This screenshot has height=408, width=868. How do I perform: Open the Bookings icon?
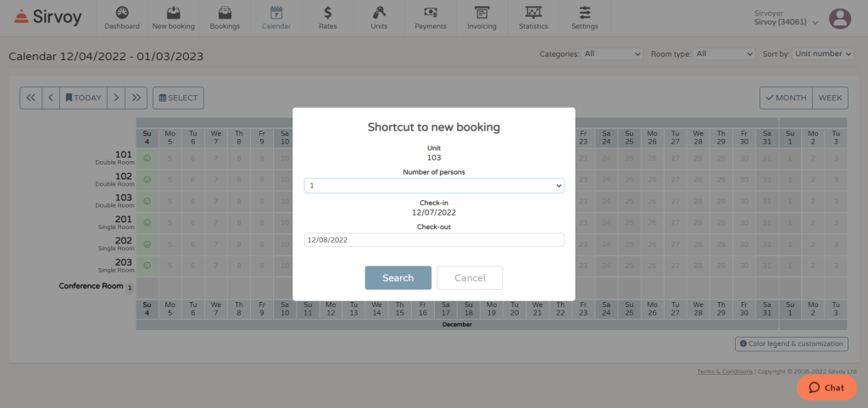click(x=225, y=13)
